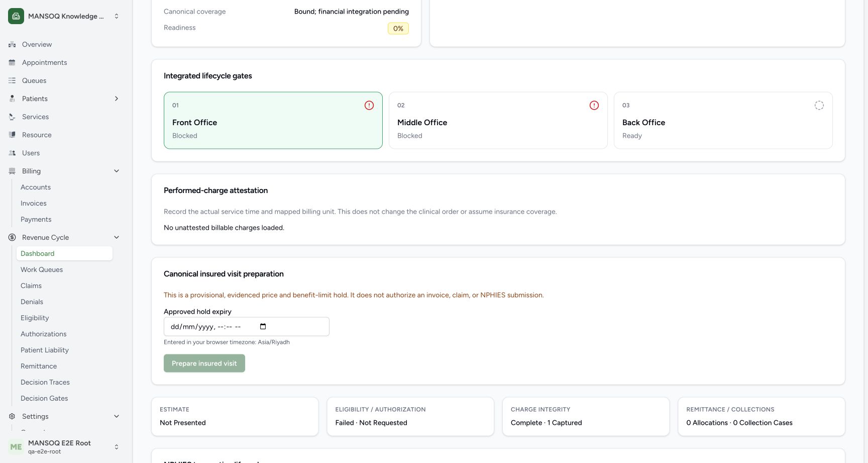Click the ME avatar for MANSOQ E2E Root
Image resolution: width=868 pixels, height=463 pixels.
16,447
